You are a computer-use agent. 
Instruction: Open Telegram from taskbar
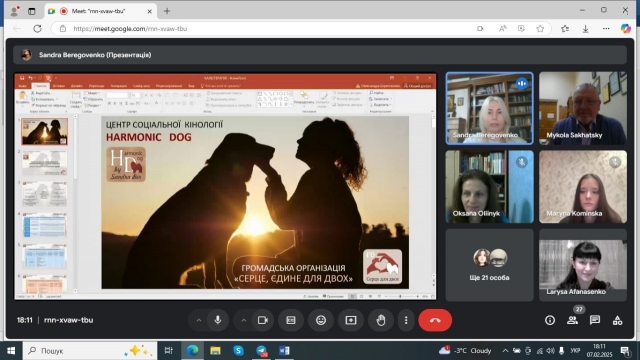261,351
